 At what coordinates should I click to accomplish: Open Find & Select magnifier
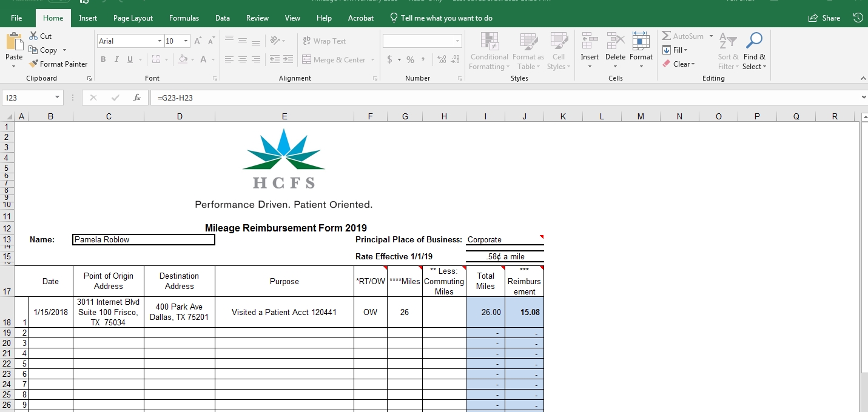(754, 41)
